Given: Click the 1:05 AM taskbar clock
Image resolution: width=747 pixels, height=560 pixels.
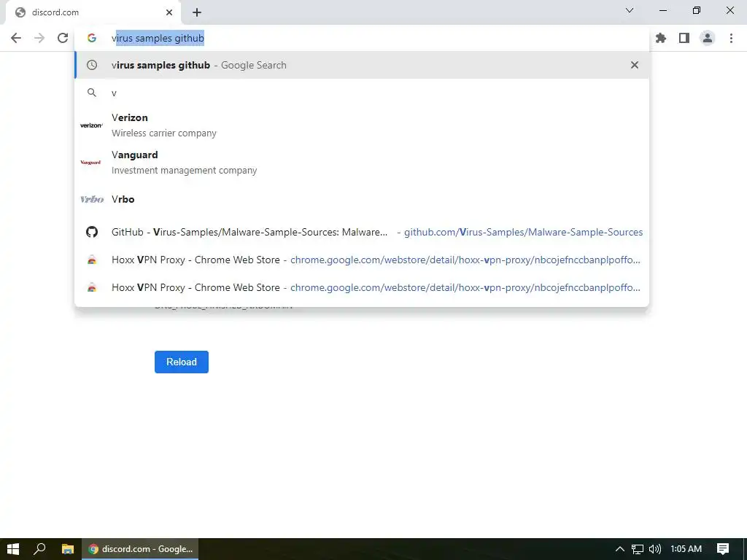Looking at the screenshot, I should click(x=686, y=549).
